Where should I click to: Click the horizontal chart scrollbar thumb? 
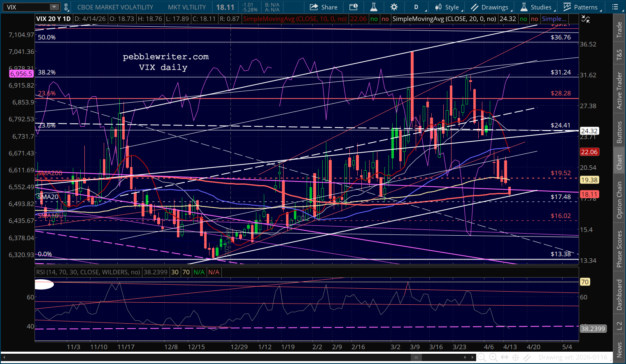(x=416, y=357)
